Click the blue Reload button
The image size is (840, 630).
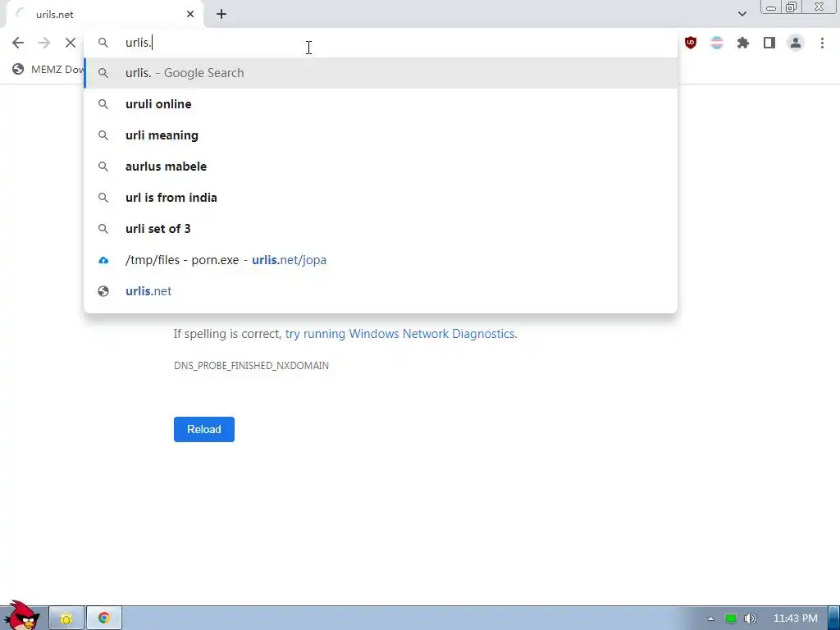coord(204,429)
